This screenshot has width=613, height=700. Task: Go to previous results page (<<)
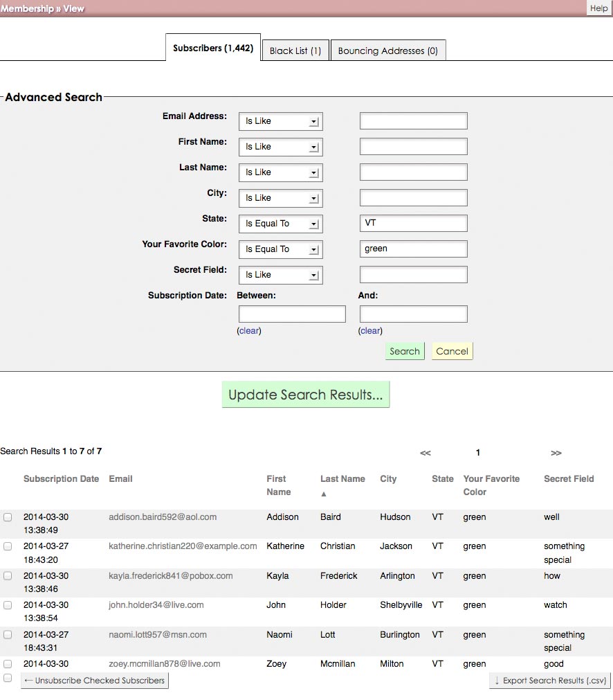tap(426, 453)
